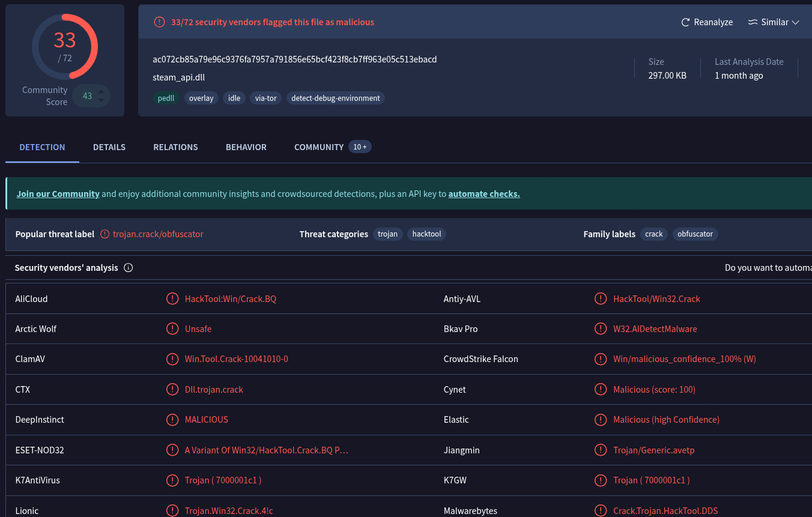
Task: Click the Dll.trojan.crack result
Action: [x=214, y=389]
